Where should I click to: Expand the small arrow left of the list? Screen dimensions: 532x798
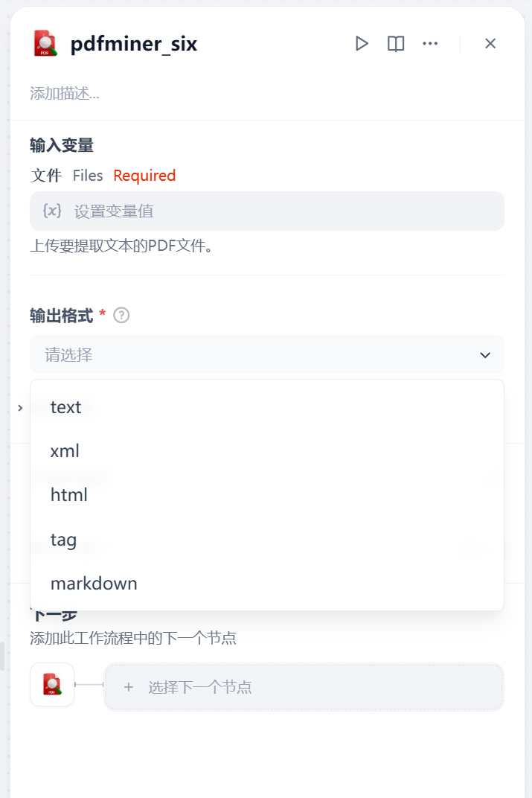(x=20, y=408)
